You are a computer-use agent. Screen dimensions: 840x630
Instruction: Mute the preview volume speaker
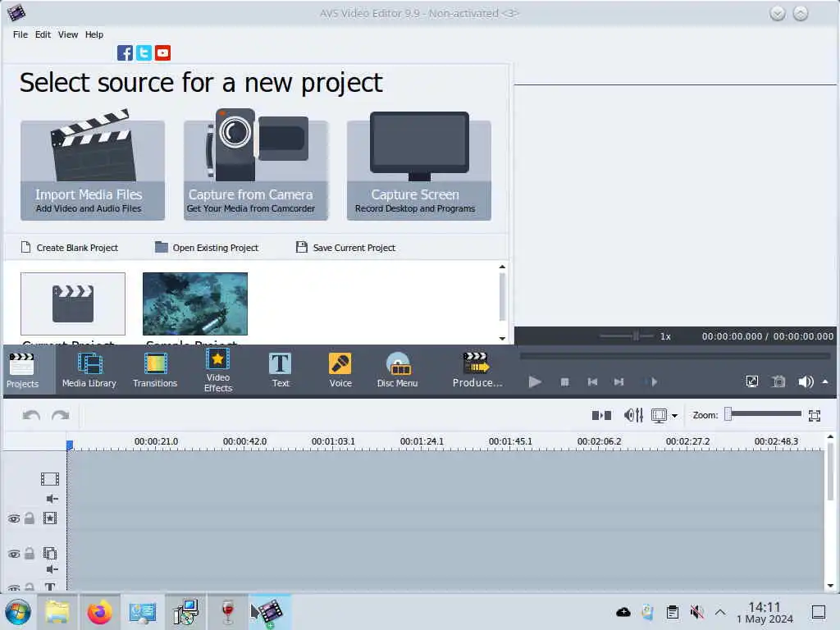(806, 381)
